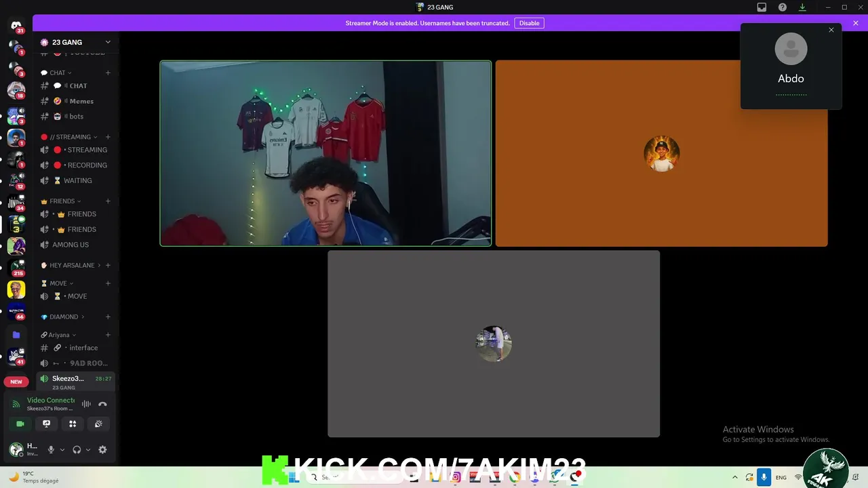Open Discord direct messages home with 31 badge
Image resolution: width=868 pixels, height=488 pixels.
point(16,26)
